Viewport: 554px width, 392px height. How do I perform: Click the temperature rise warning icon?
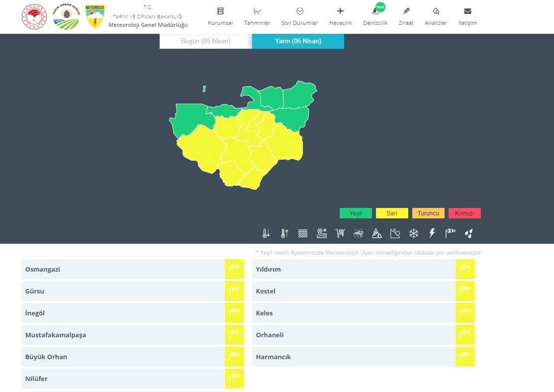pyautogui.click(x=284, y=233)
